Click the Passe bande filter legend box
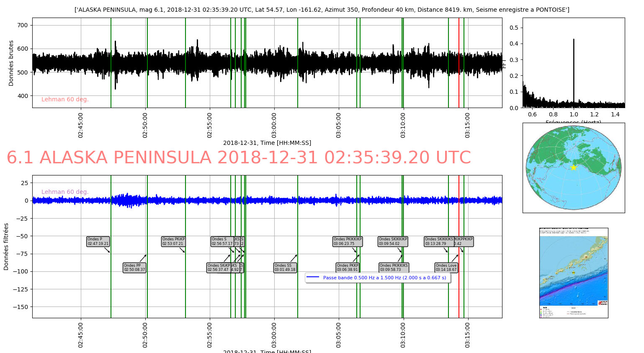The height and width of the screenshot is (353, 644). [378, 278]
